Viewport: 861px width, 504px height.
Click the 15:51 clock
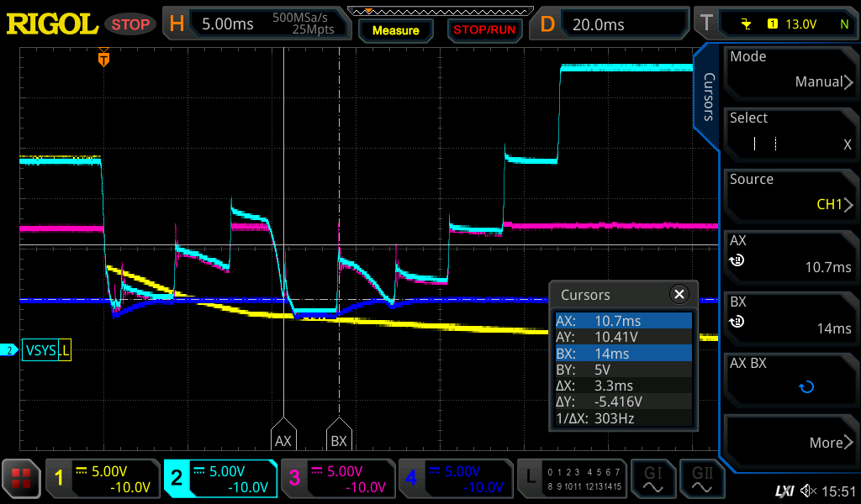839,491
